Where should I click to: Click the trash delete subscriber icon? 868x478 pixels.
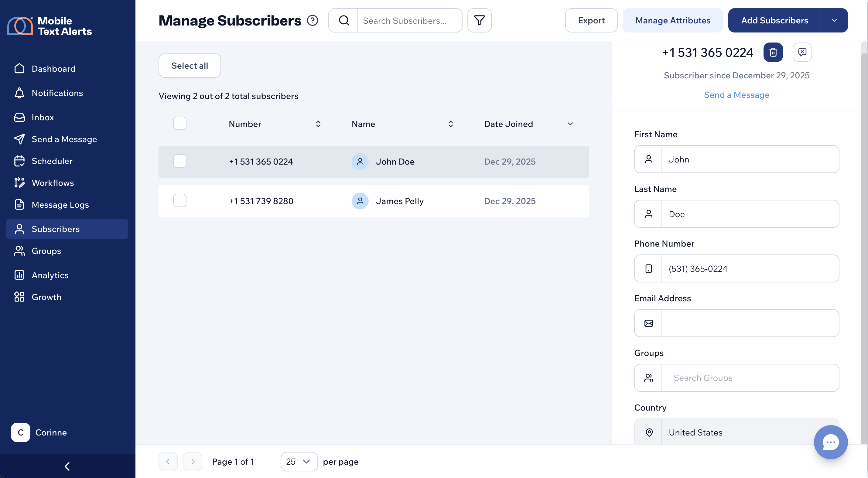[773, 52]
